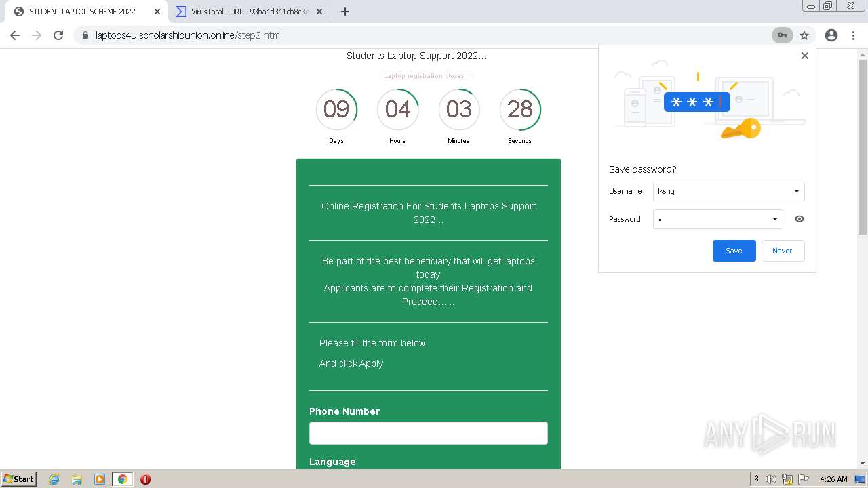Expand the Username dropdown arrow
The image size is (868, 488).
(797, 191)
